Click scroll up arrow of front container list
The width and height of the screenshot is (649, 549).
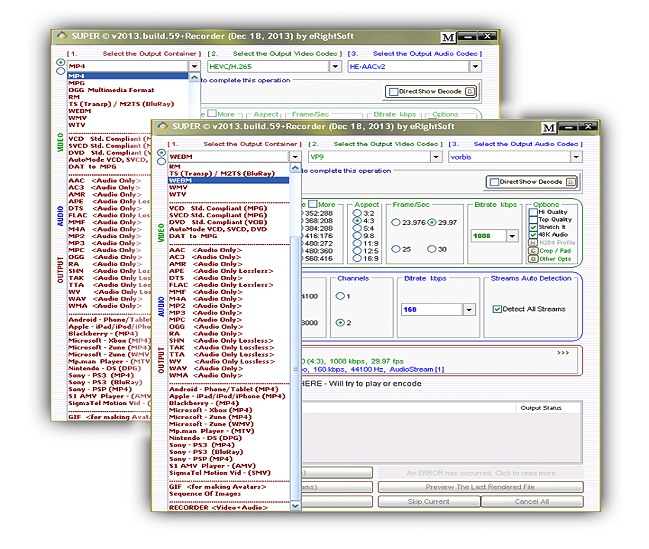pyautogui.click(x=295, y=168)
